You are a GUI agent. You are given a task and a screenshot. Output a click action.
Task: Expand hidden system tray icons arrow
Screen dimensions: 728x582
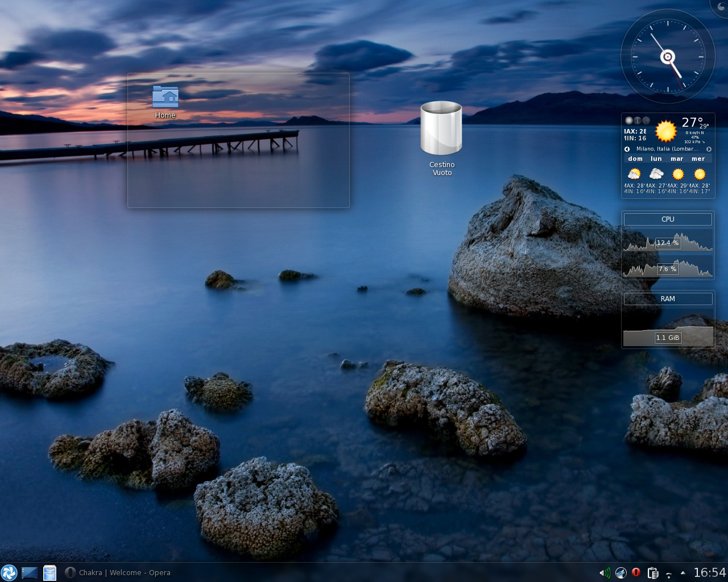(682, 572)
